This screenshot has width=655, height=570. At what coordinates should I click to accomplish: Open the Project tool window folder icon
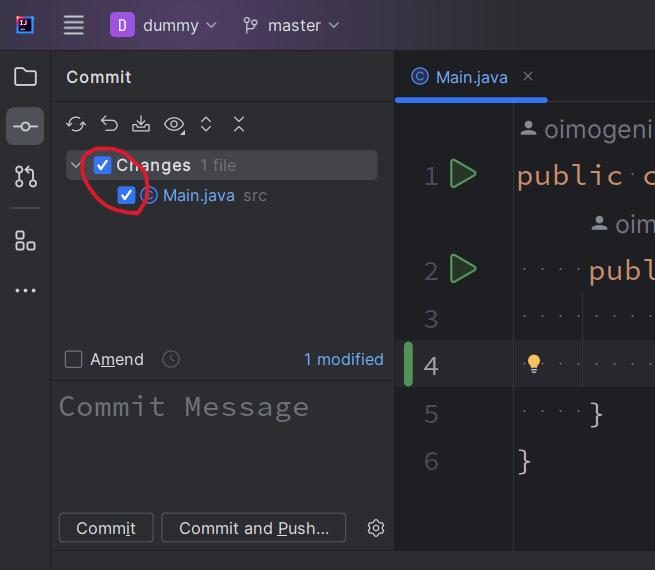(x=25, y=77)
